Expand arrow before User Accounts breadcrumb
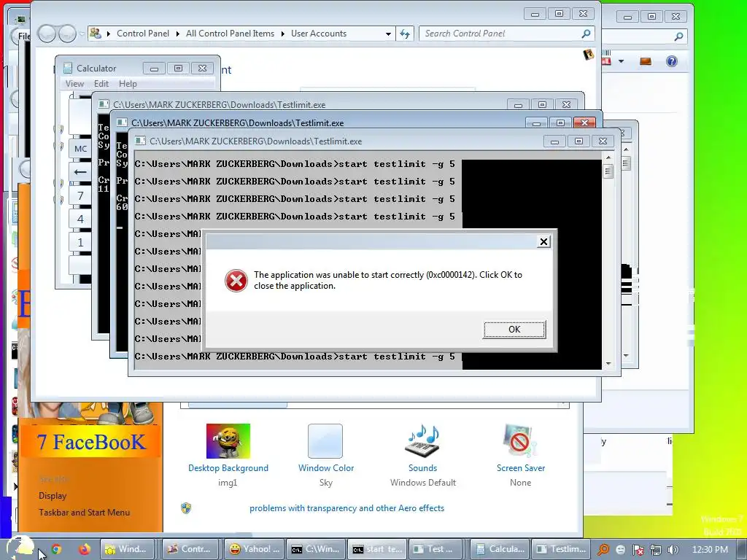Screen dimensions: 747x560 pos(282,34)
